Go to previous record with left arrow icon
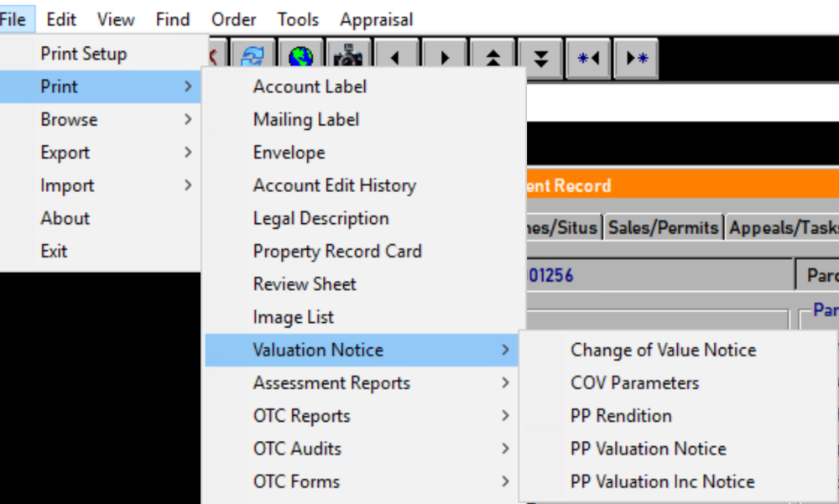This screenshot has width=839, height=504. pyautogui.click(x=396, y=57)
